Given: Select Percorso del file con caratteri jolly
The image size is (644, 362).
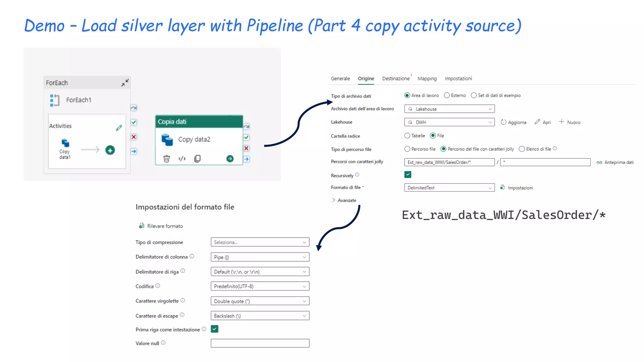Looking at the screenshot, I should point(443,149).
